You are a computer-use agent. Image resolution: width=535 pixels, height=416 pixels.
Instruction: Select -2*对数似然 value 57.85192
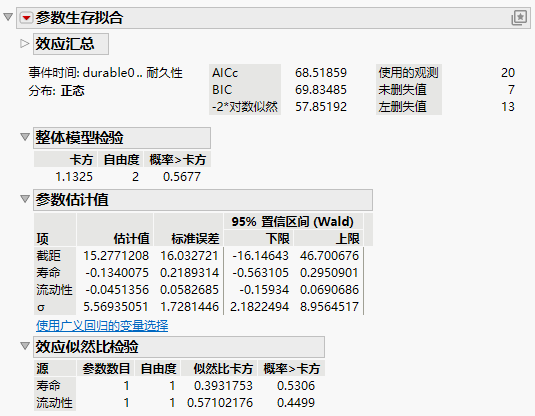pos(321,107)
